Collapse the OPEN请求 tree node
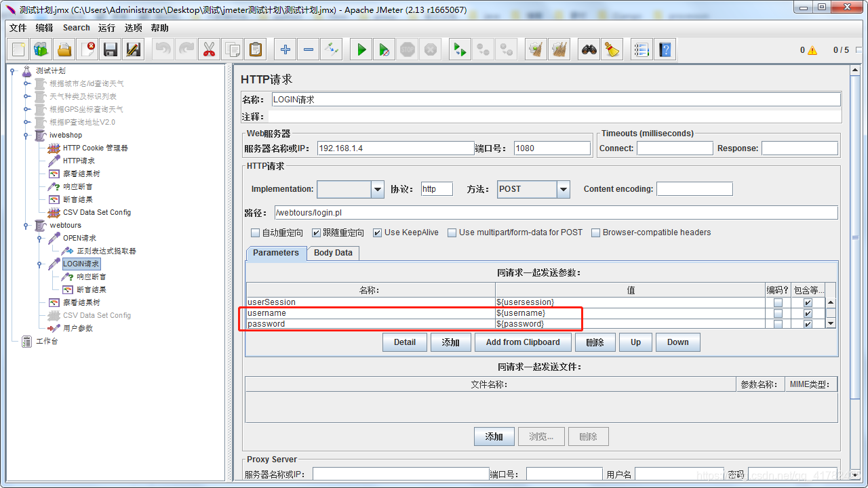Viewport: 868px width, 488px height. [x=40, y=238]
